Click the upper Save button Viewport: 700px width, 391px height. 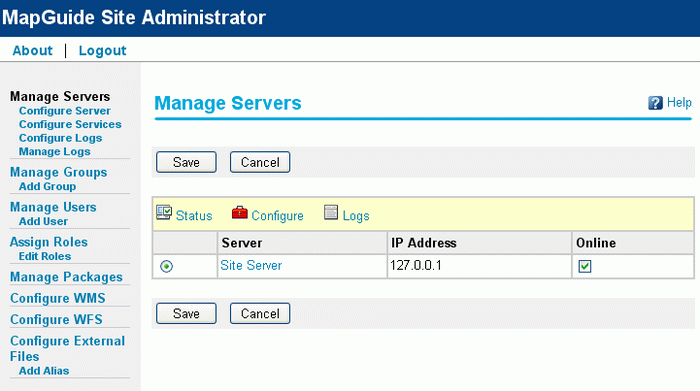click(186, 162)
